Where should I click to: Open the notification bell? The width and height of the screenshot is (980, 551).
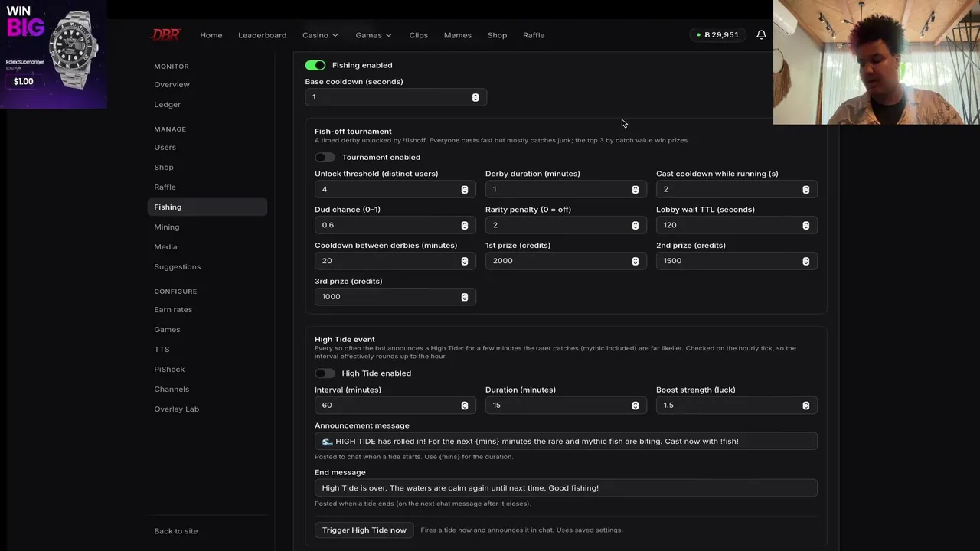pos(761,34)
